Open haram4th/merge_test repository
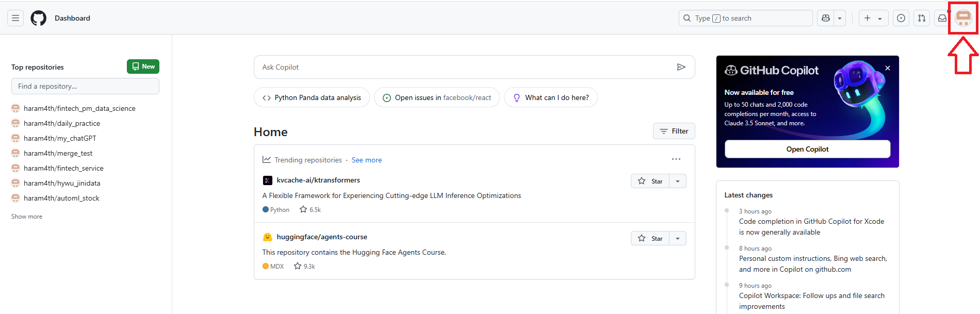Screen dimensions: 980x314 pyautogui.click(x=58, y=153)
